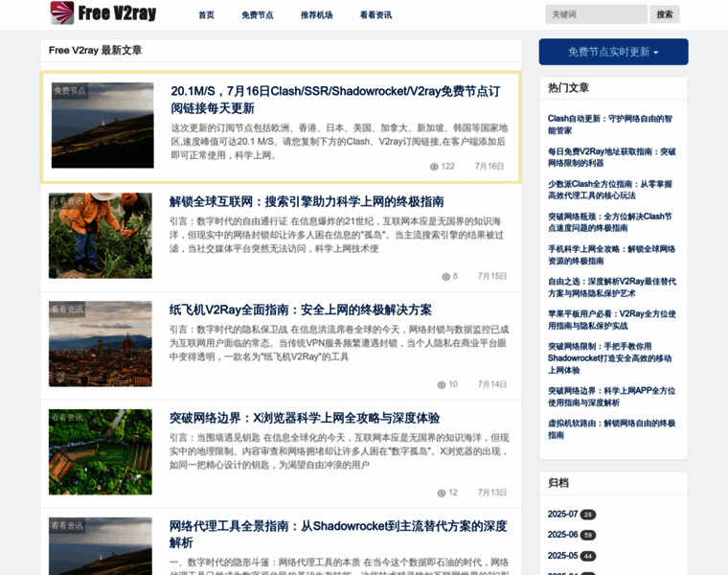Focus the 关键词 search field

(x=596, y=14)
